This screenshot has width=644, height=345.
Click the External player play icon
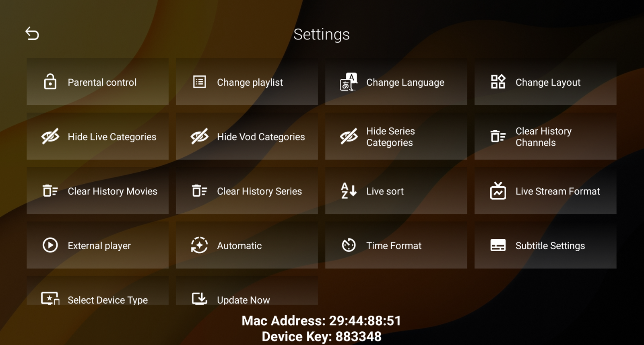click(x=50, y=245)
